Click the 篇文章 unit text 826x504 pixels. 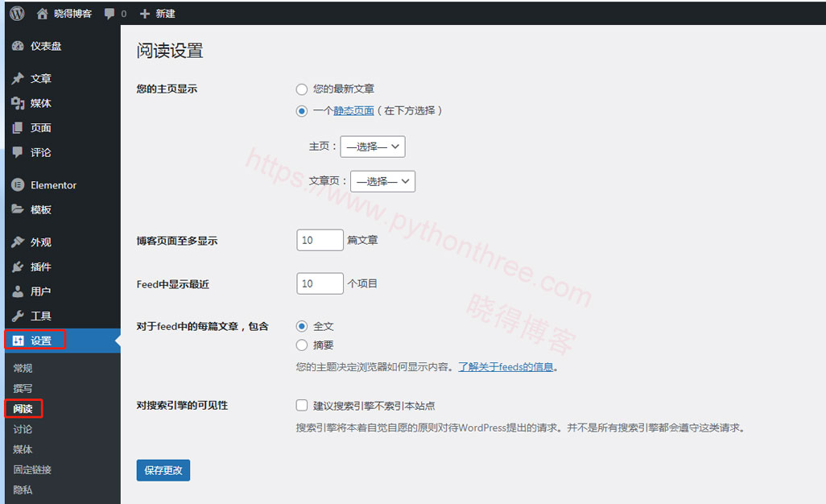[362, 240]
